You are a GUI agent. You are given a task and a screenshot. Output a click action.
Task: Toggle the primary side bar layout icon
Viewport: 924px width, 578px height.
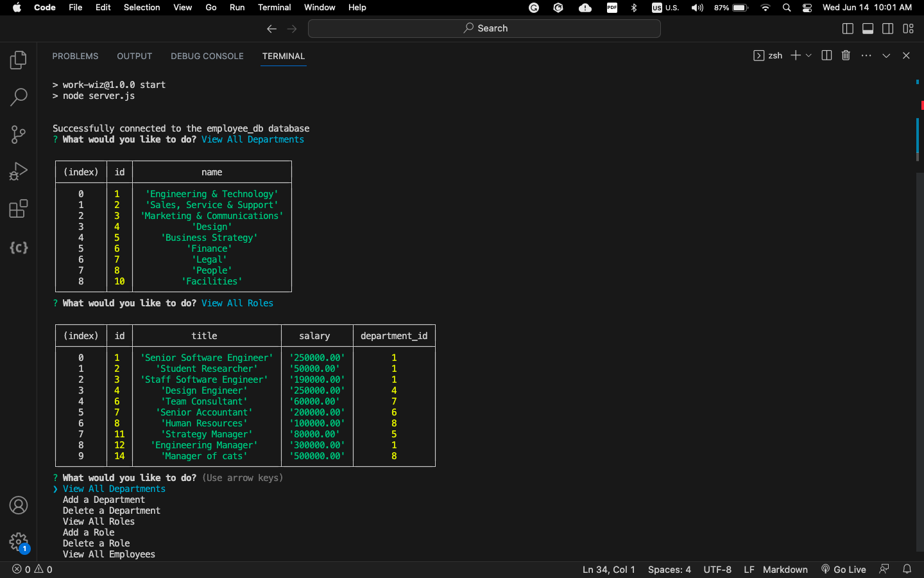click(x=848, y=29)
